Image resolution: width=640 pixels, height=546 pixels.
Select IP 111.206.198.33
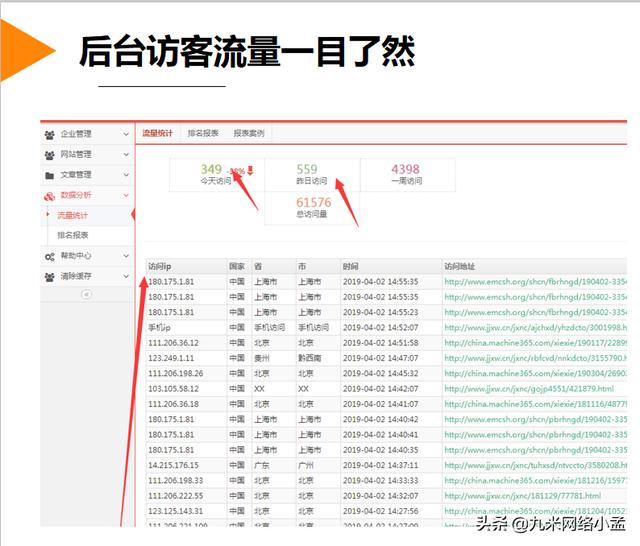click(x=176, y=481)
